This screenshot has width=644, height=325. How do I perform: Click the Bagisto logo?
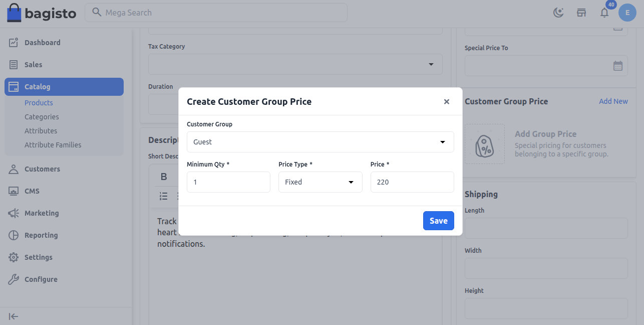coord(42,13)
